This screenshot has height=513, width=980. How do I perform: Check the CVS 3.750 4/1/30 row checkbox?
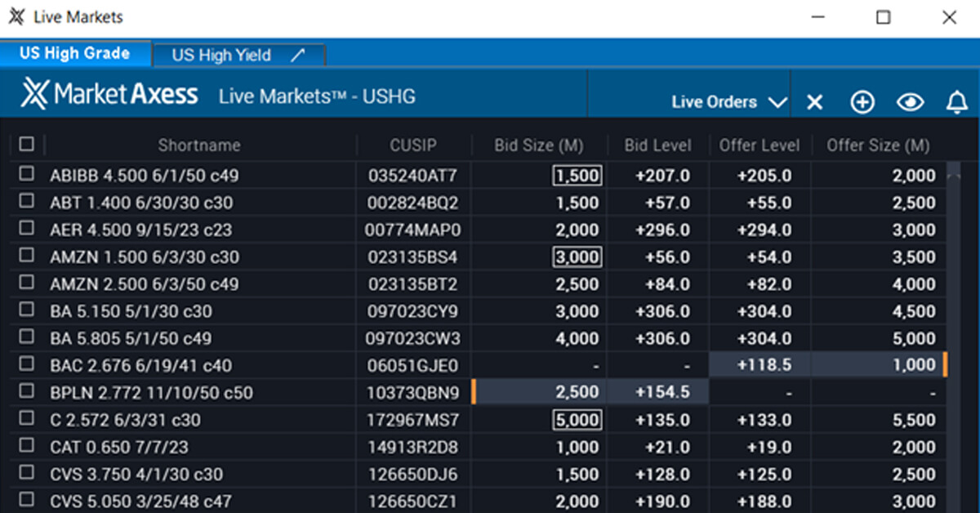point(25,474)
